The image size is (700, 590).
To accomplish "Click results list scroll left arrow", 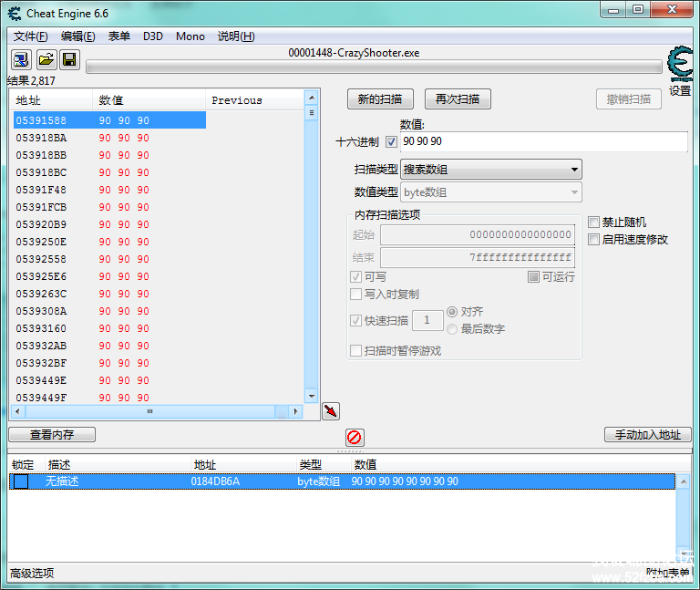I will pyautogui.click(x=17, y=411).
